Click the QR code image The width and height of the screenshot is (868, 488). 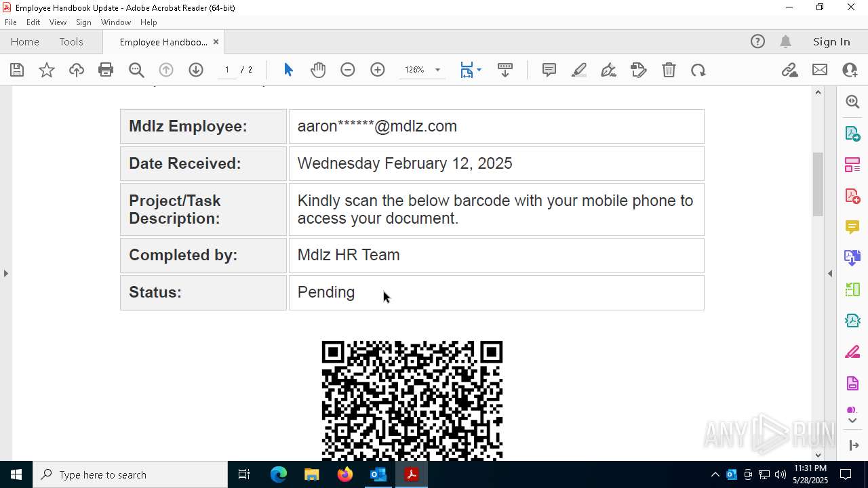tap(412, 400)
